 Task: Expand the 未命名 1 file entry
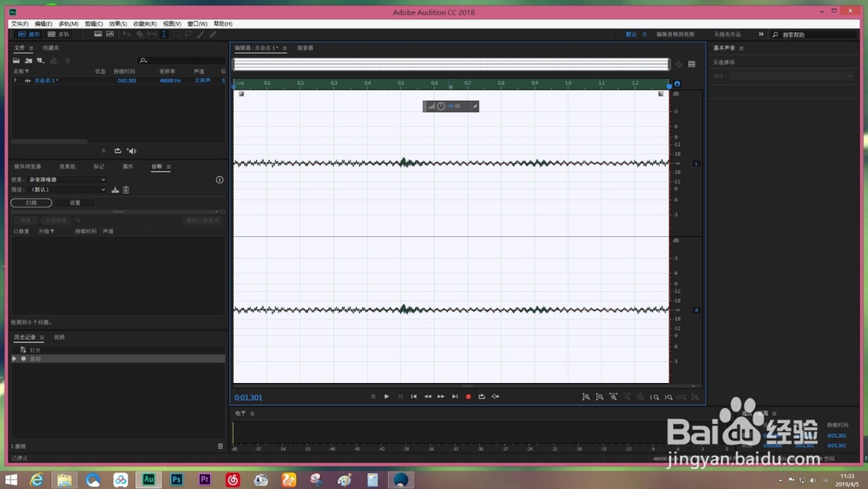click(x=15, y=80)
